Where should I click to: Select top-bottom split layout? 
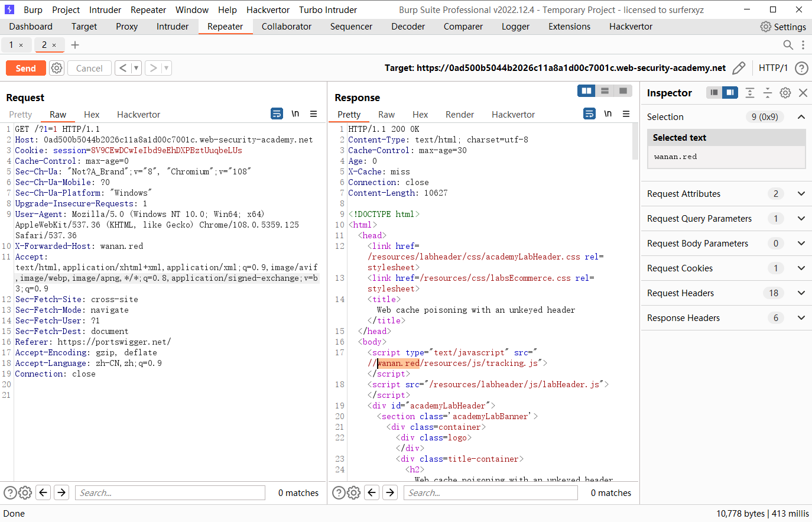coord(605,90)
